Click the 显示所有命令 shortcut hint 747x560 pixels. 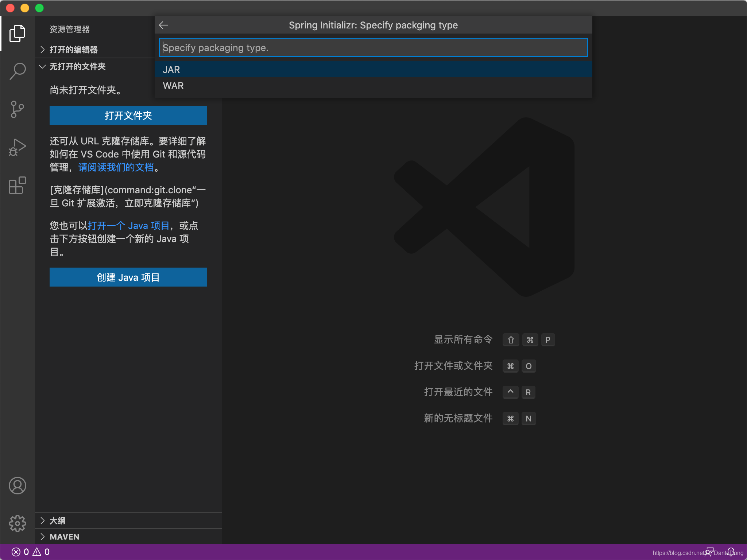pos(494,339)
